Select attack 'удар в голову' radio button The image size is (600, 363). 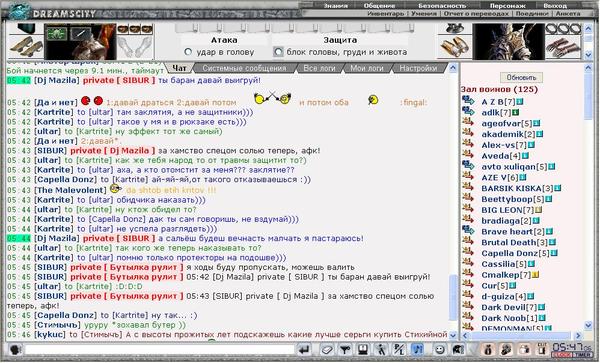188,52
